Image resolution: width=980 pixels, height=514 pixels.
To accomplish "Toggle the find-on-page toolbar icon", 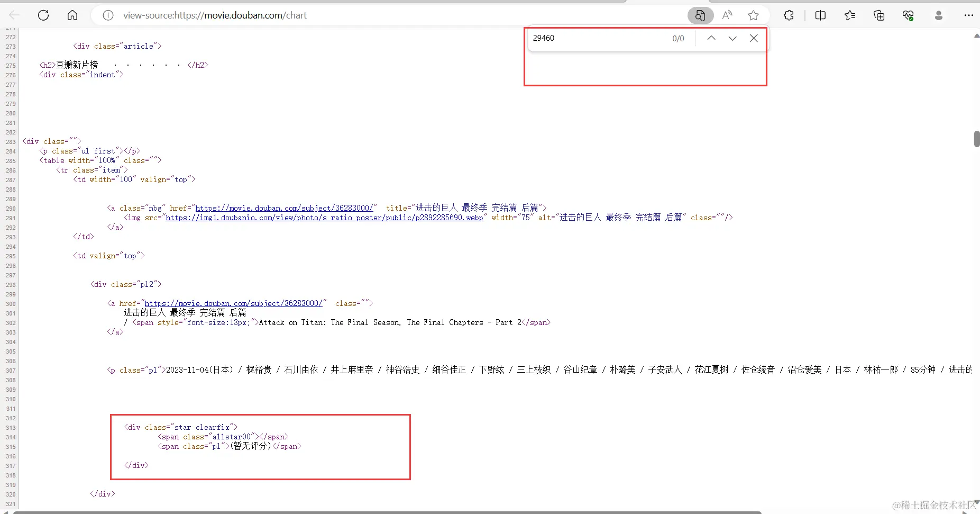I will (x=700, y=15).
